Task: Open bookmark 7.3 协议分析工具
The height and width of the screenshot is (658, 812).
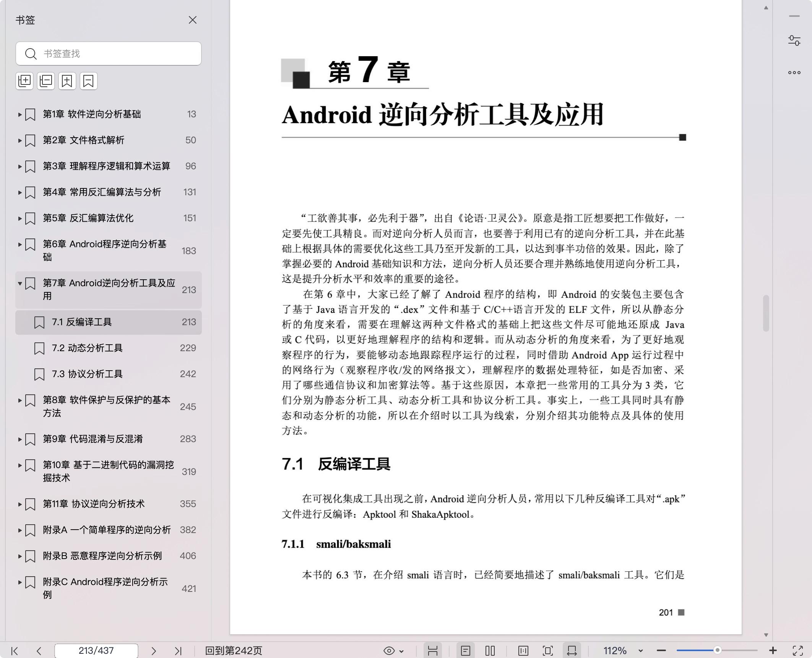Action: click(x=109, y=374)
